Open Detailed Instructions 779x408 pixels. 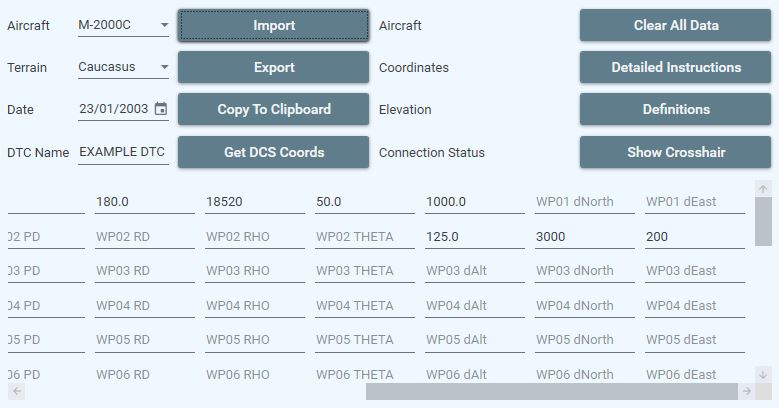point(675,68)
